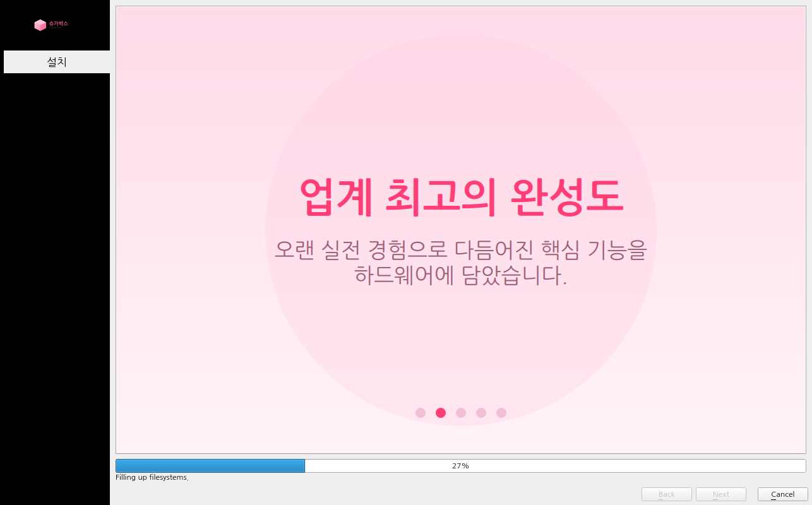This screenshot has width=812, height=505.
Task: Select the fourth slideshow pagination dot
Action: point(481,413)
